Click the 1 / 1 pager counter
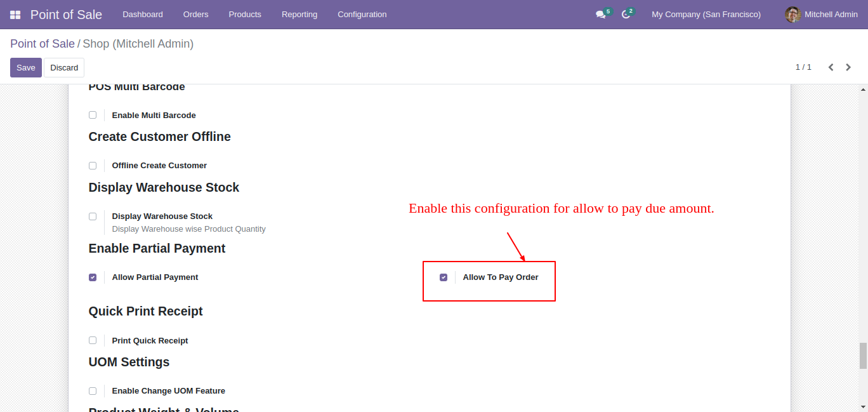 803,67
